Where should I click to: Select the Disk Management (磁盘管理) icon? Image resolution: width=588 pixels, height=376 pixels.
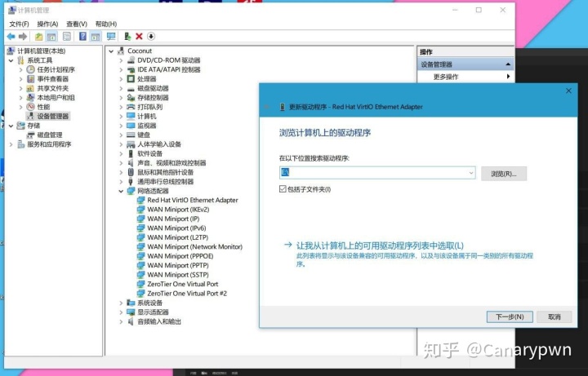click(31, 135)
